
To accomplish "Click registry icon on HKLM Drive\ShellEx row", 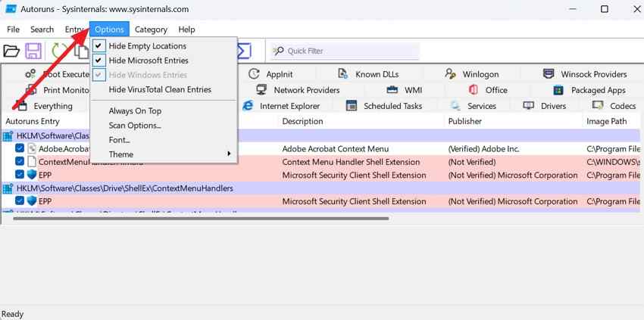I will point(8,188).
